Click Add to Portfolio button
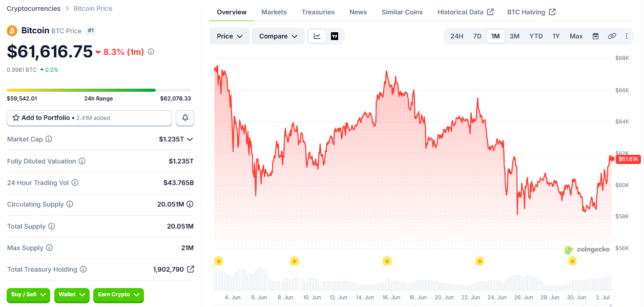The width and height of the screenshot is (644, 307). [x=89, y=118]
